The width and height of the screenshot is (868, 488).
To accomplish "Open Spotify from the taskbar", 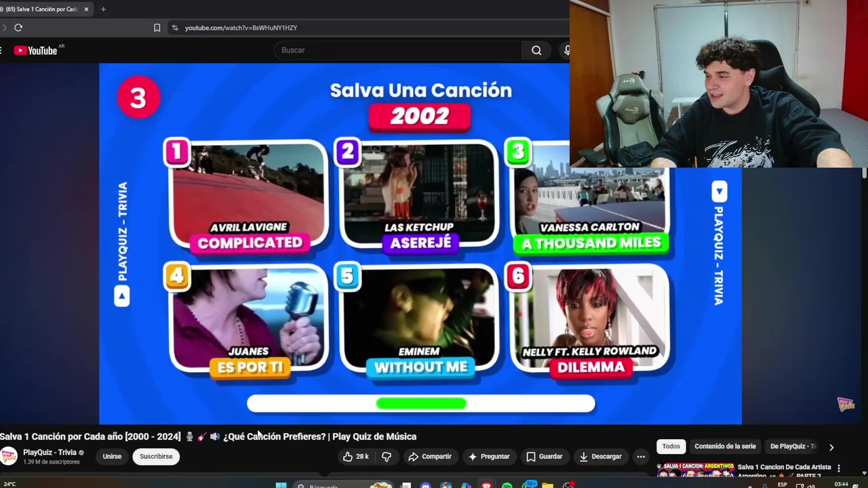I will (x=507, y=485).
